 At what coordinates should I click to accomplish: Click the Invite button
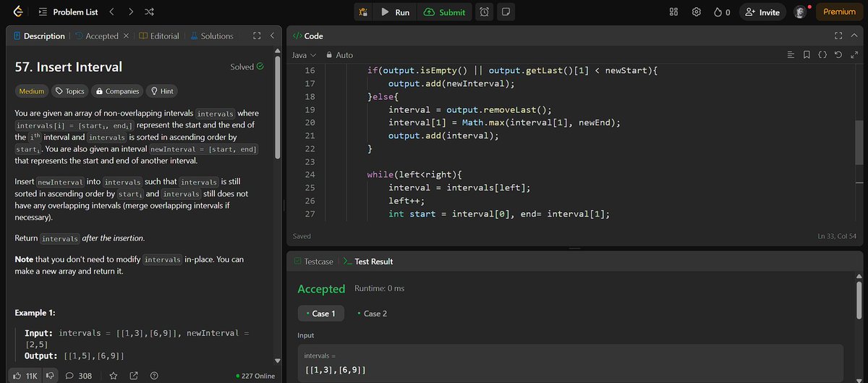(762, 12)
